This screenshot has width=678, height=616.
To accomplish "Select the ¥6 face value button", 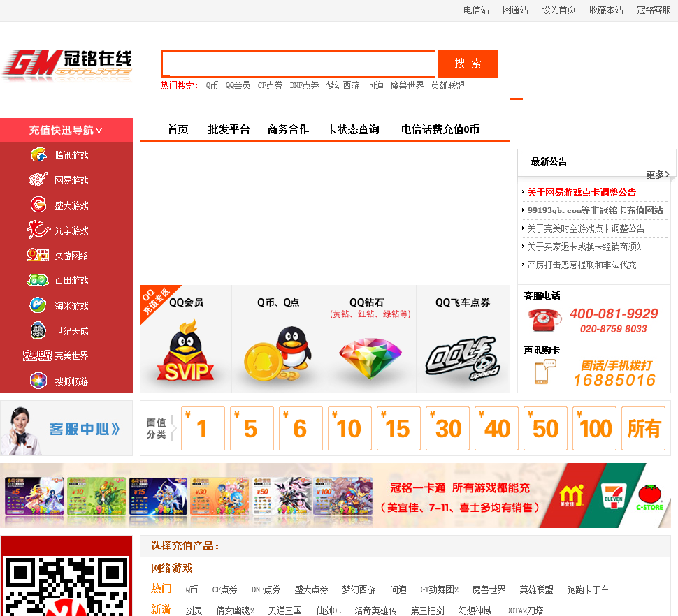I will (301, 429).
